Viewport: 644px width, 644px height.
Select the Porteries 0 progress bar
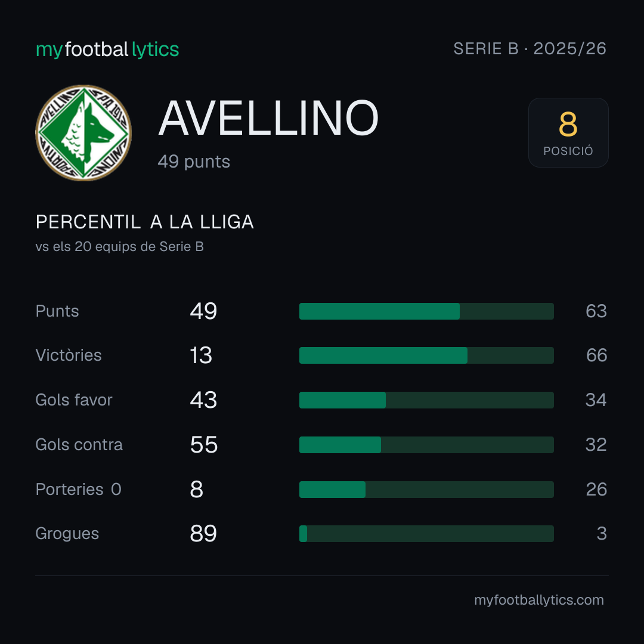[426, 490]
